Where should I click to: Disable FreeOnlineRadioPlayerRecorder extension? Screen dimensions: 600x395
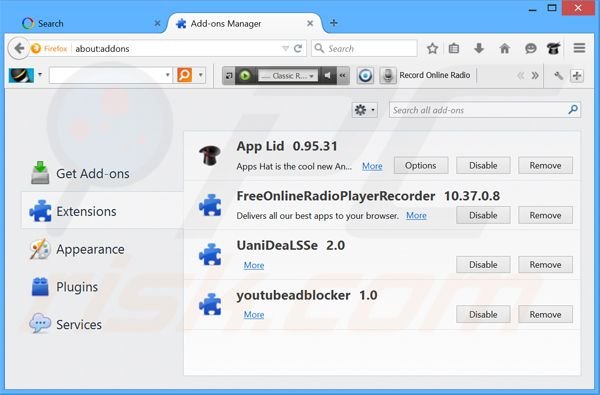pyautogui.click(x=483, y=215)
